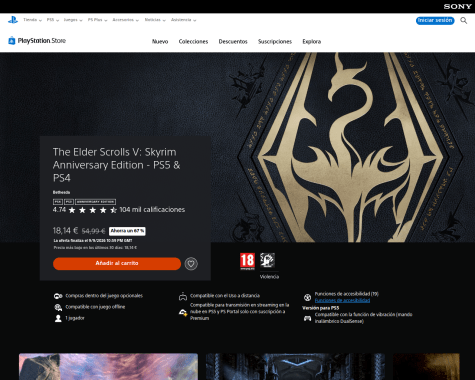Click the Bethesda publisher name
The image size is (475, 380).
tap(61, 192)
